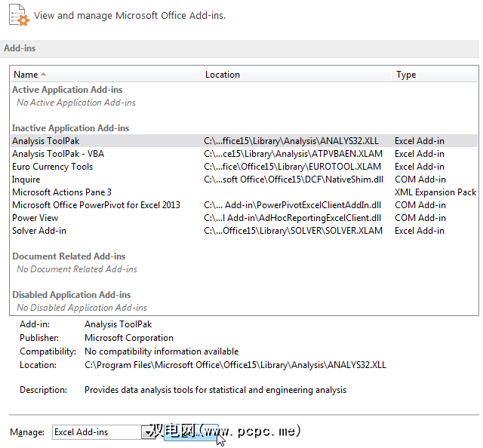Select Microsoft Office PowerPivot for Excel 2013

coord(96,205)
